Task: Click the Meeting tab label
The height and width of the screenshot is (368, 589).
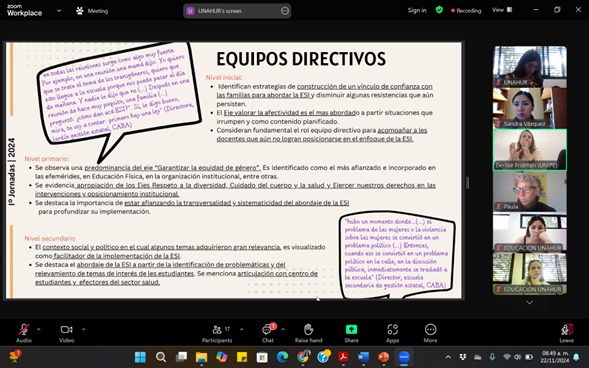Action: coord(98,11)
